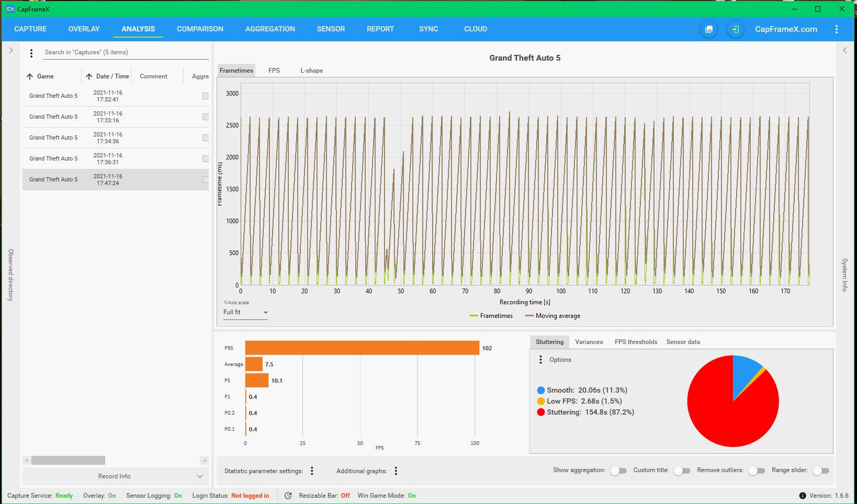Open the Variances tab
Screen dimensions: 857x504
click(x=589, y=342)
